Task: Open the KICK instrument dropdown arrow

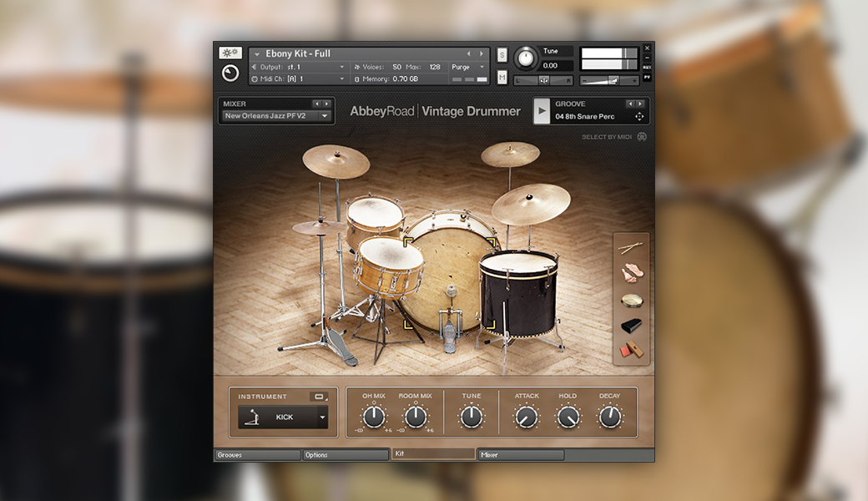Action: coord(322,417)
